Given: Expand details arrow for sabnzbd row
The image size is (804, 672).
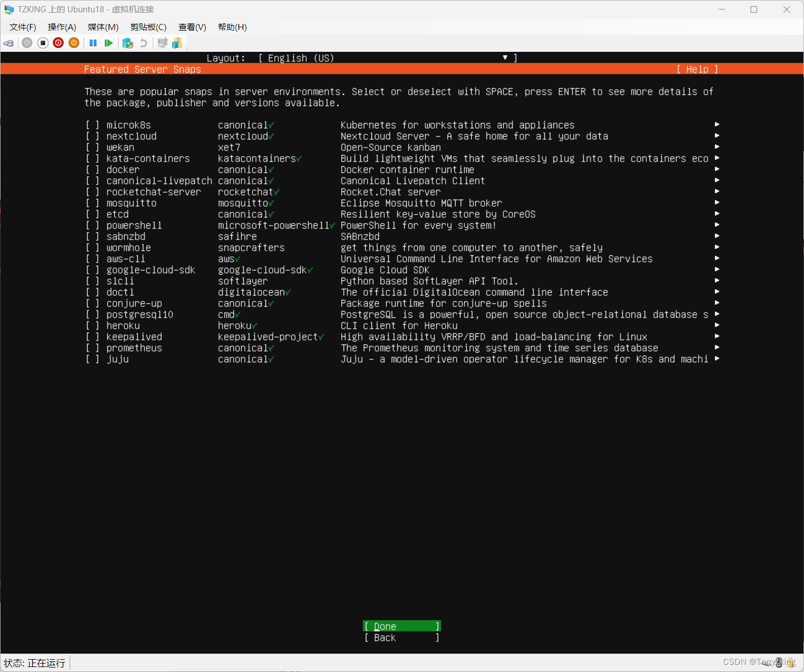Looking at the screenshot, I should pos(717,236).
